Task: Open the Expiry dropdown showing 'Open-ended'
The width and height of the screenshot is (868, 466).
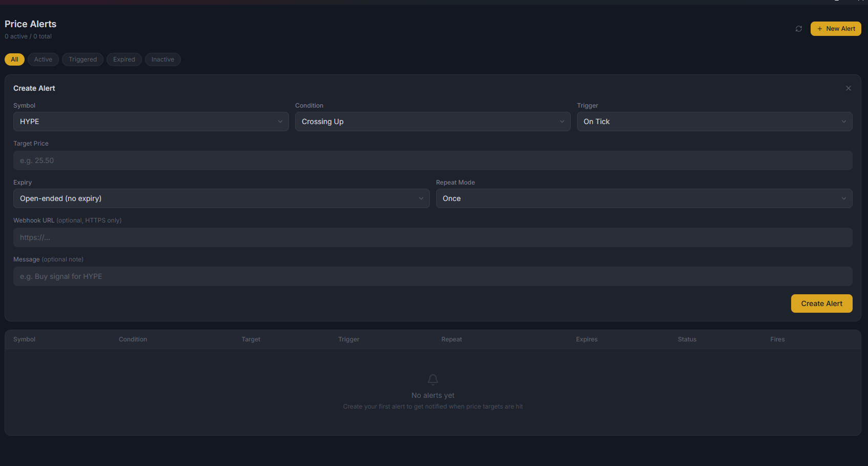Action: click(220, 198)
